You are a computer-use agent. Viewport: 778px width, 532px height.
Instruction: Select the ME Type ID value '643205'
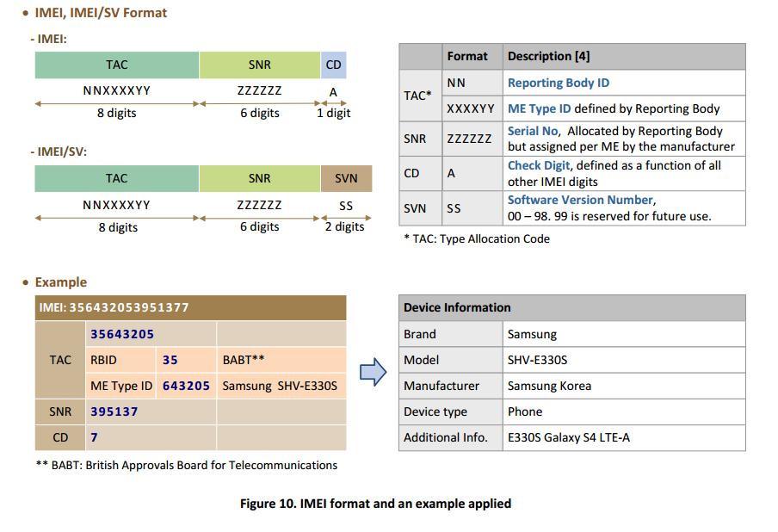[186, 387]
